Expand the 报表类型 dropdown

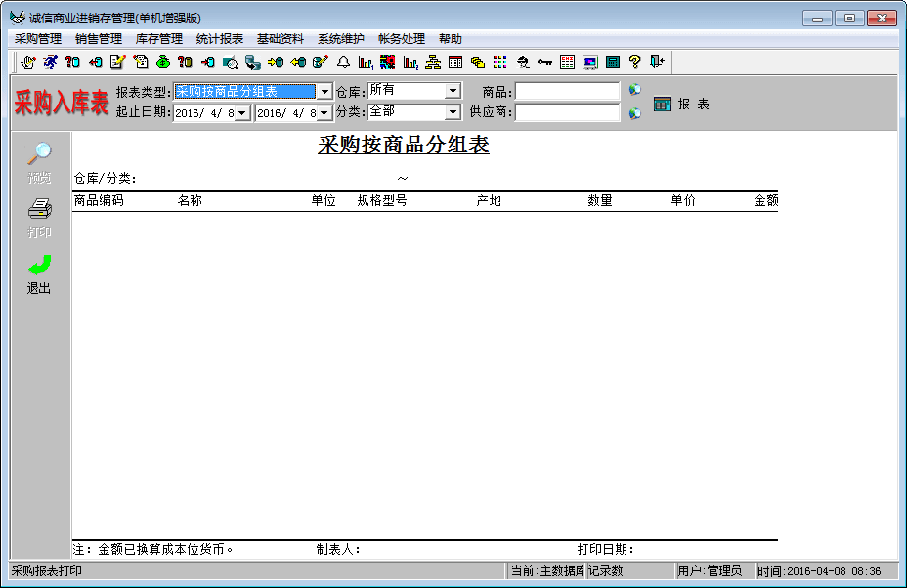click(x=325, y=92)
